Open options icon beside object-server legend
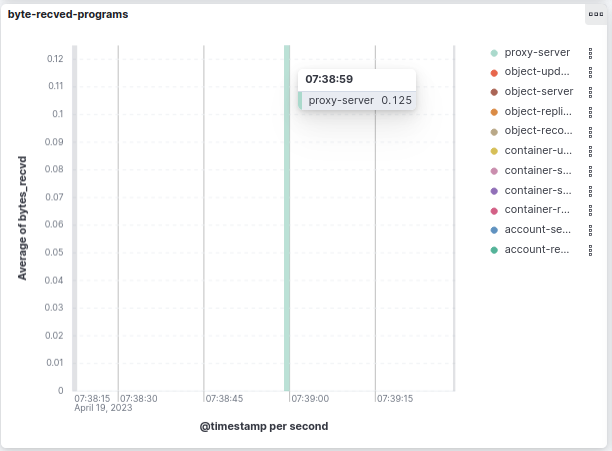The width and height of the screenshot is (612, 451). [591, 92]
